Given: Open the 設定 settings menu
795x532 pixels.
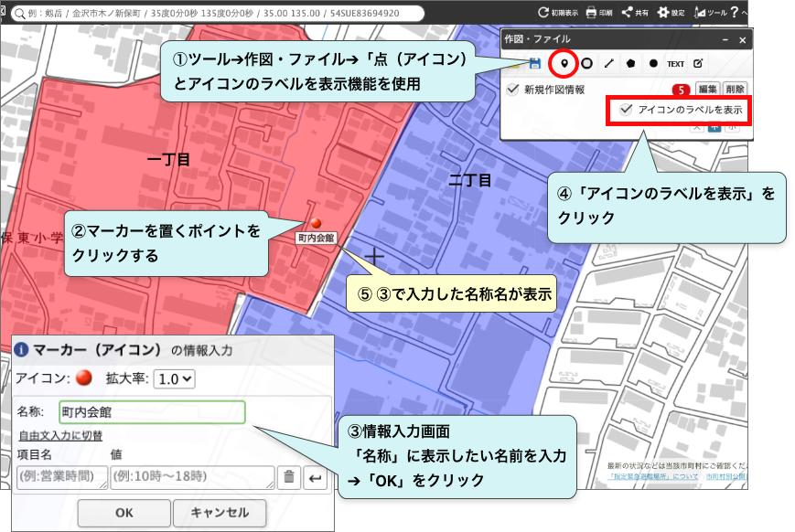Looking at the screenshot, I should click(x=671, y=13).
